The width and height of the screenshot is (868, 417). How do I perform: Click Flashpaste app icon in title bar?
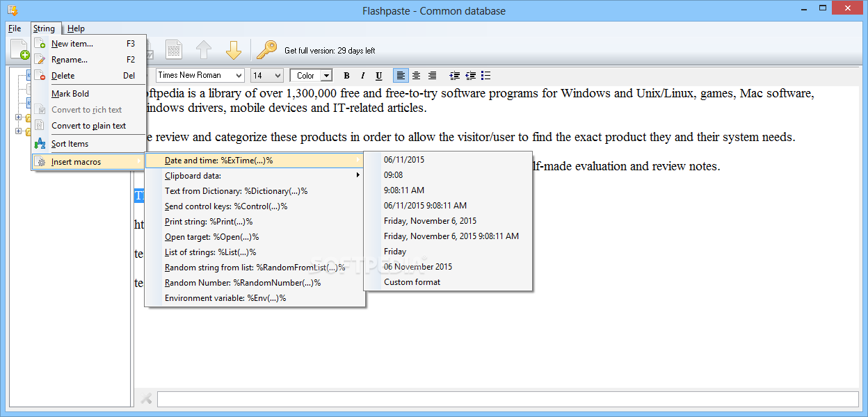point(13,10)
